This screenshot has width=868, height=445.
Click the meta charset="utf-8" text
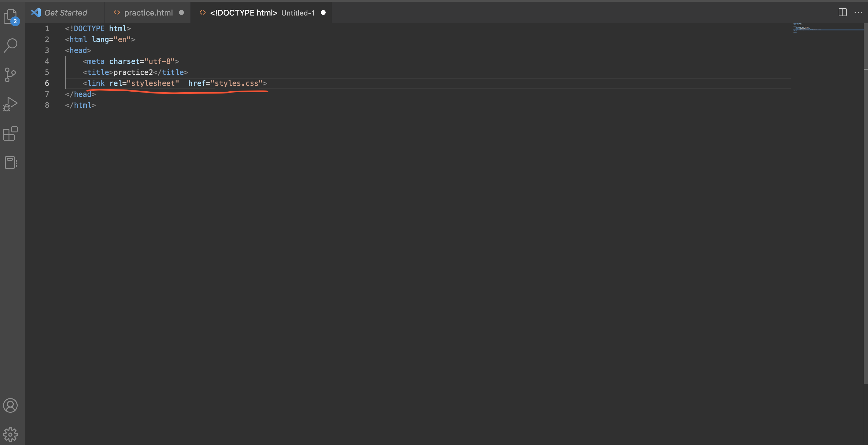coord(131,61)
